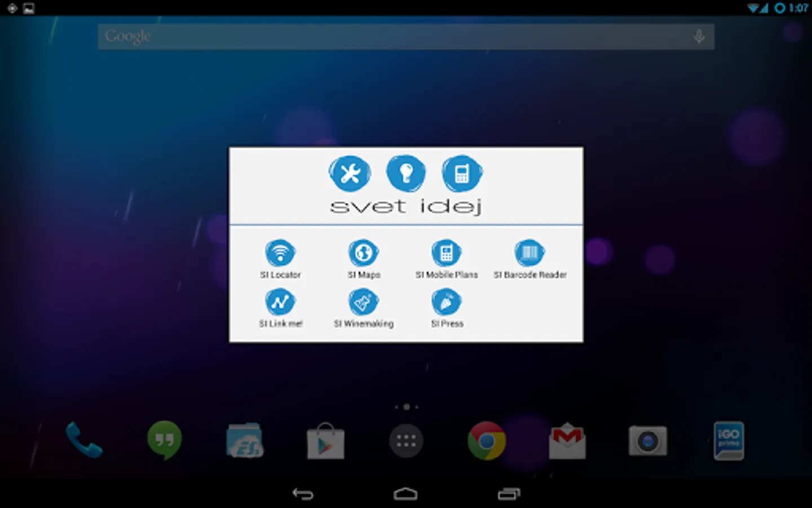Tap the phone icon in the widget header
Screen dimensions: 812x508
click(x=461, y=173)
